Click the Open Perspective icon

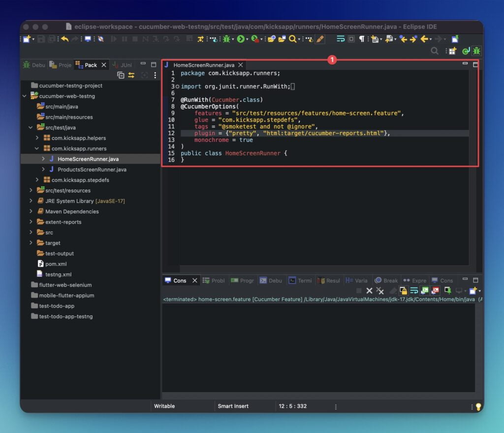(452, 51)
